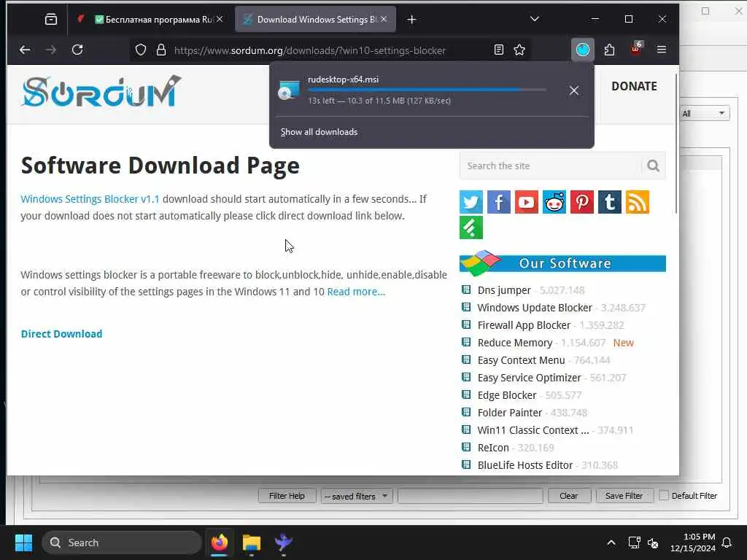The height and width of the screenshot is (560, 747).
Task: Click the Clear filter button
Action: (569, 496)
